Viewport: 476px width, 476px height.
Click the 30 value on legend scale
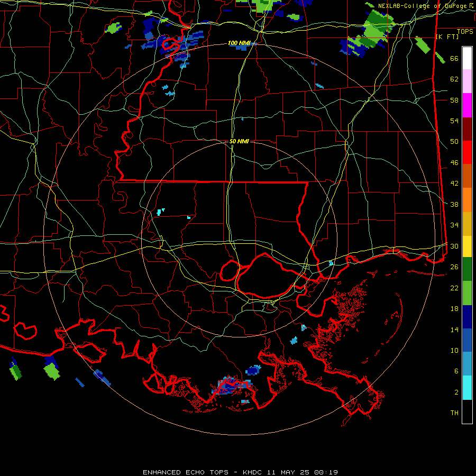click(454, 246)
